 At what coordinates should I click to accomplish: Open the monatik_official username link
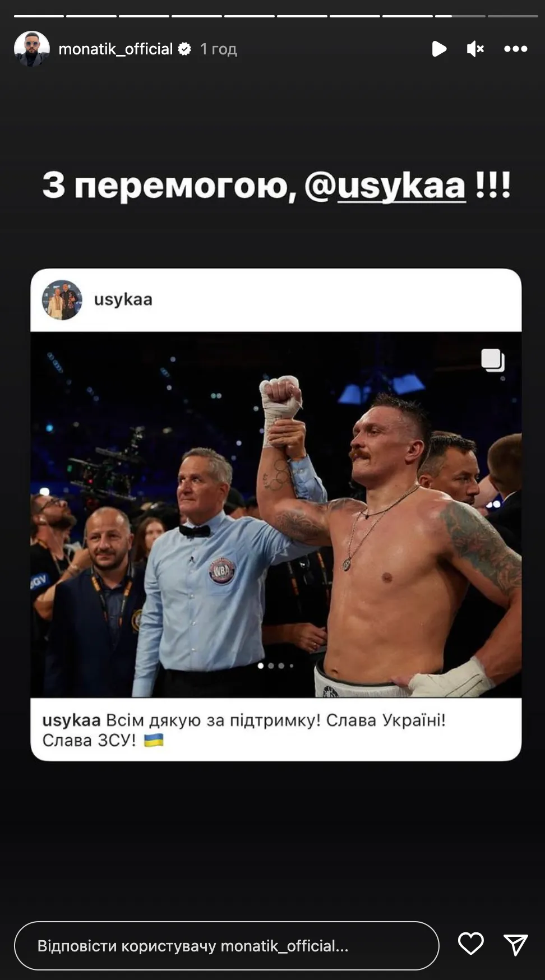point(116,49)
